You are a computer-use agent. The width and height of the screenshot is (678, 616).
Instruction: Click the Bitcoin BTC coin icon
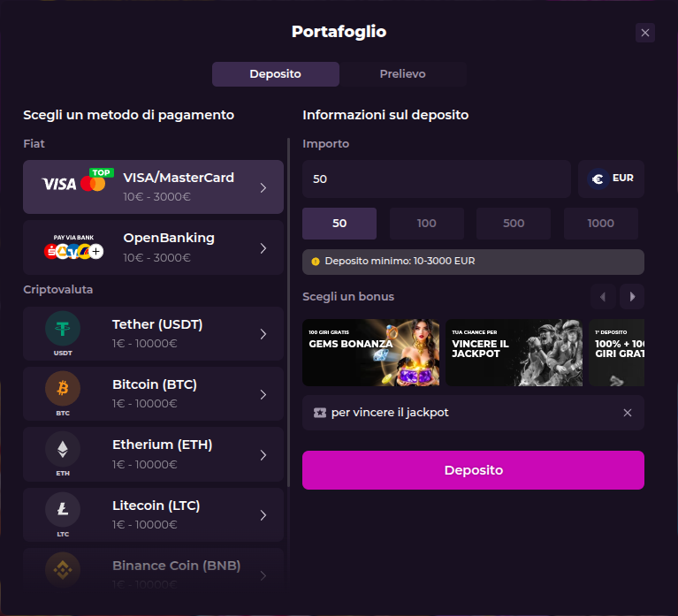tap(63, 389)
